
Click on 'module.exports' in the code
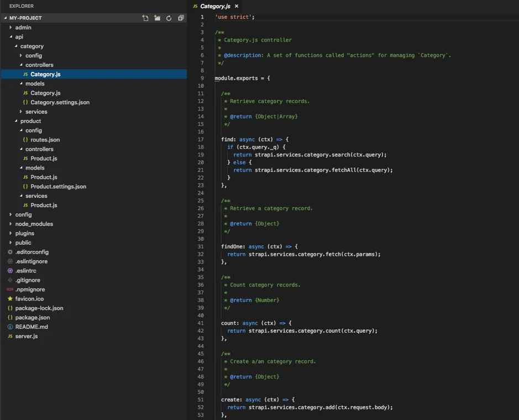point(236,78)
